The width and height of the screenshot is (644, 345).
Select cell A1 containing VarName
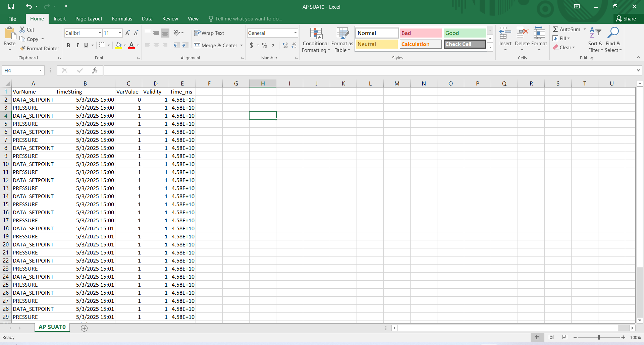33,92
